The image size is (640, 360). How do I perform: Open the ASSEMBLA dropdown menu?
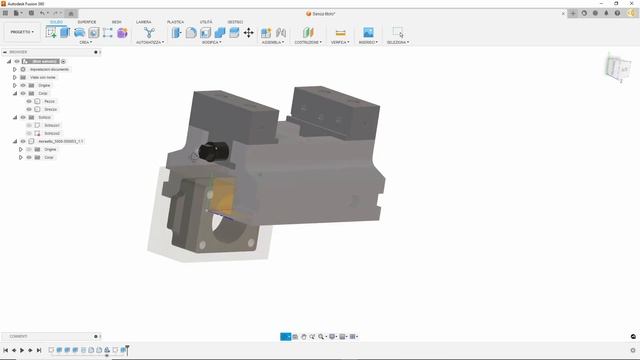coord(273,42)
